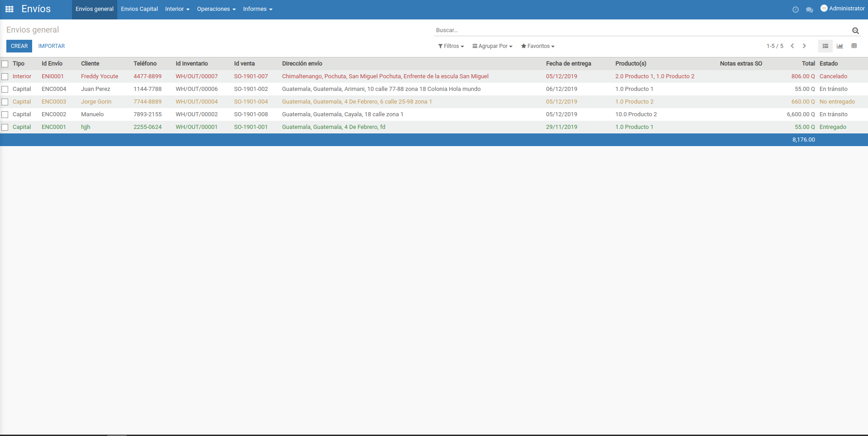868x436 pixels.
Task: Switch to pivot table view
Action: coord(854,46)
